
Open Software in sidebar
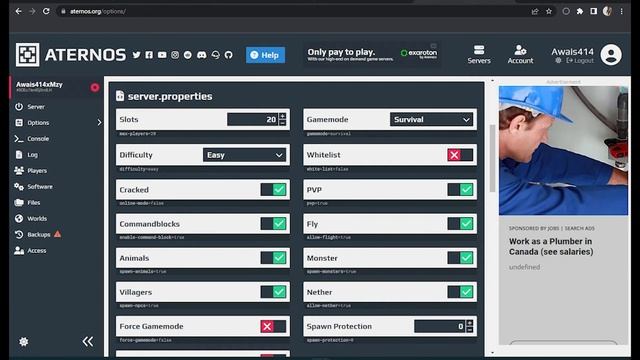click(34, 187)
